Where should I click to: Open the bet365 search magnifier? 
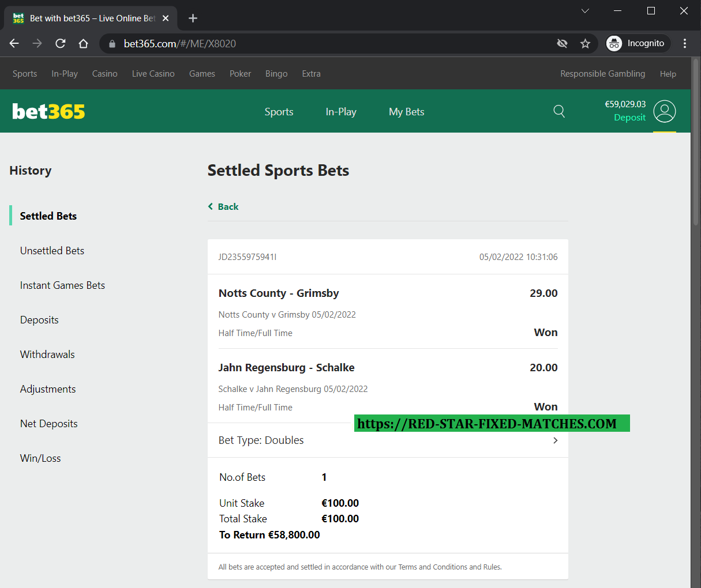tap(559, 111)
